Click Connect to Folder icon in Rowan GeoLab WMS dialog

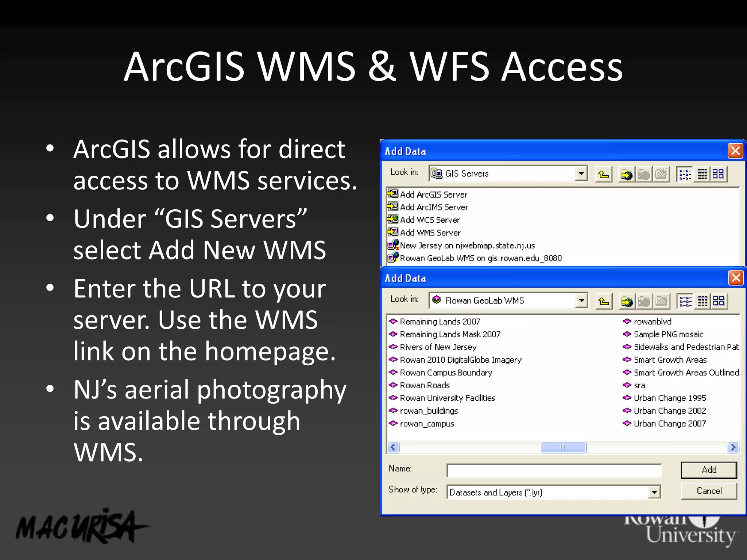pyautogui.click(x=627, y=301)
